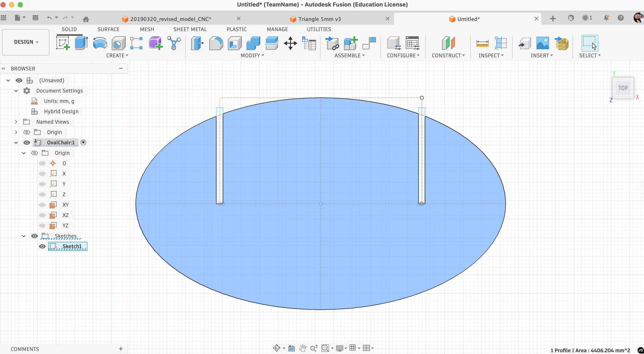This screenshot has height=354, width=644.
Task: Switch to the SURFACE tab
Action: pyautogui.click(x=108, y=29)
